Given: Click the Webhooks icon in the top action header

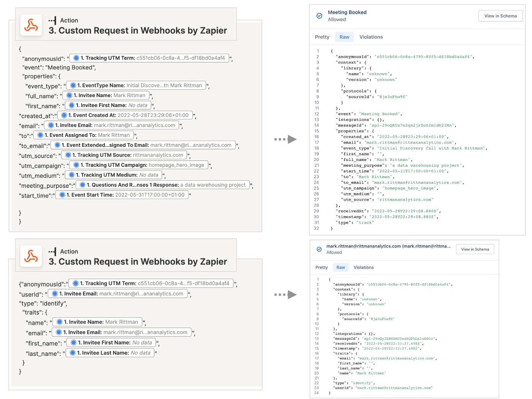Looking at the screenshot, I should click(31, 25).
